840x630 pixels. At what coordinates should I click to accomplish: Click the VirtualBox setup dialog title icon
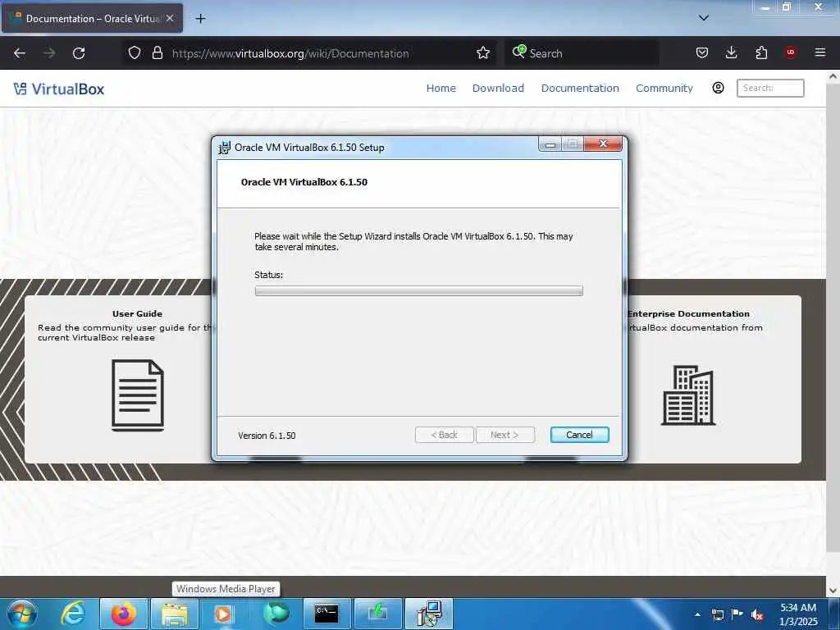click(225, 148)
